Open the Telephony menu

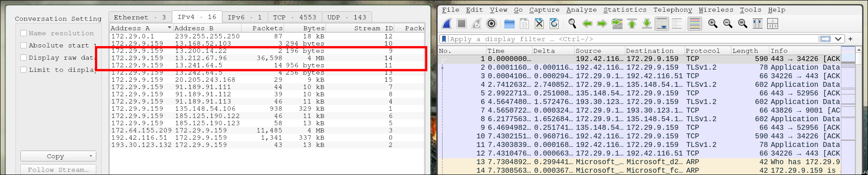pos(673,9)
